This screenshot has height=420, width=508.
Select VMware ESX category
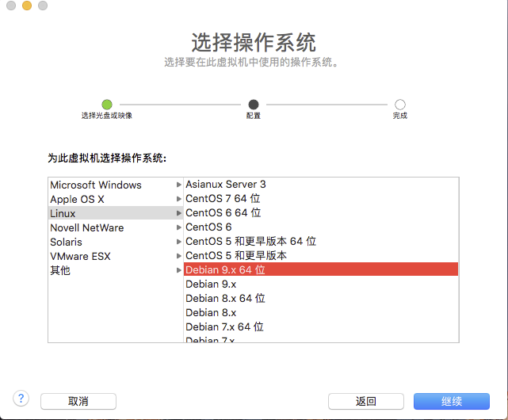116,256
